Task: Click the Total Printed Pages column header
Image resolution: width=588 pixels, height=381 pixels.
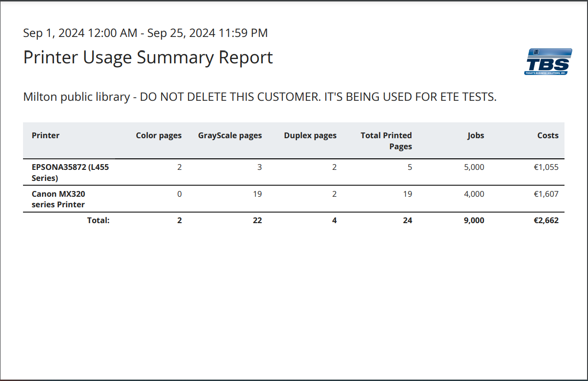Action: point(386,141)
